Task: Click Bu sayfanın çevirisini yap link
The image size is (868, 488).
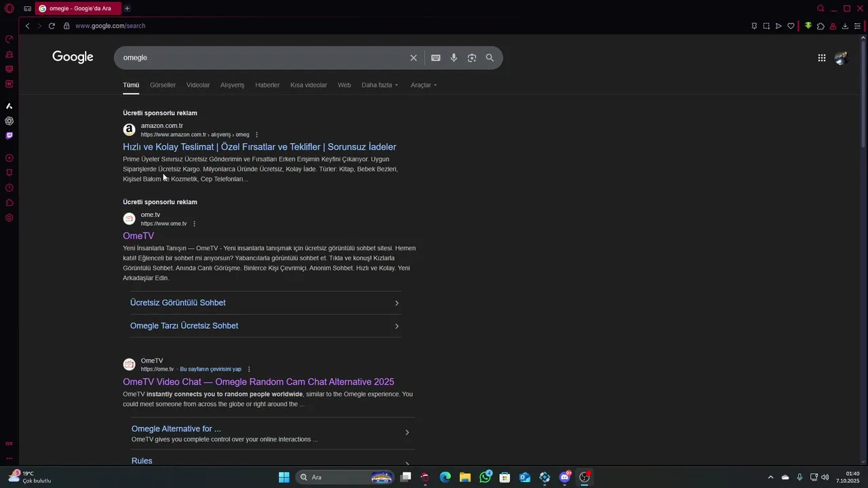Action: (210, 369)
